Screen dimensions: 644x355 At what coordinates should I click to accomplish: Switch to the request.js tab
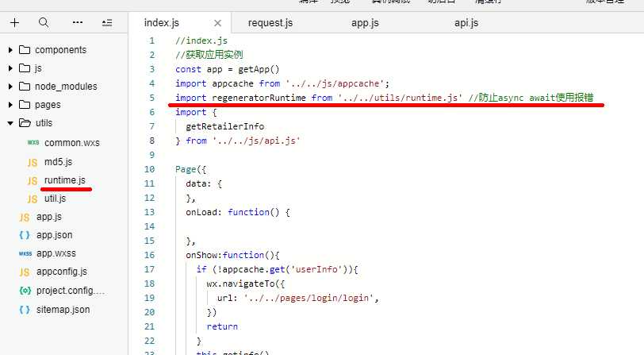coord(270,23)
